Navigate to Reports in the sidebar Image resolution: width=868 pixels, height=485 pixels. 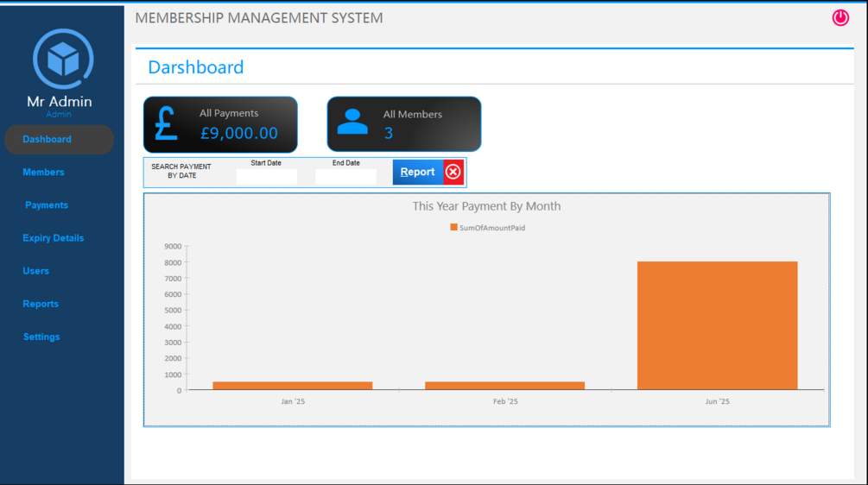point(41,304)
